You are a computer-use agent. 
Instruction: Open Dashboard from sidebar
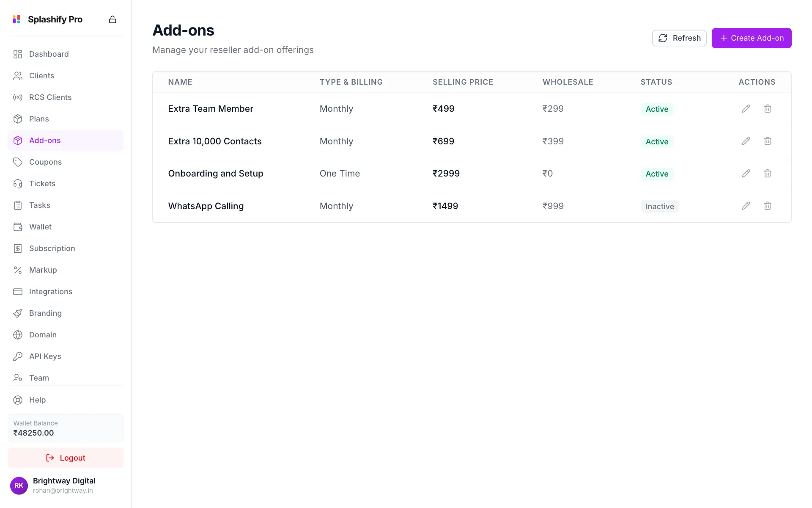(x=66, y=54)
